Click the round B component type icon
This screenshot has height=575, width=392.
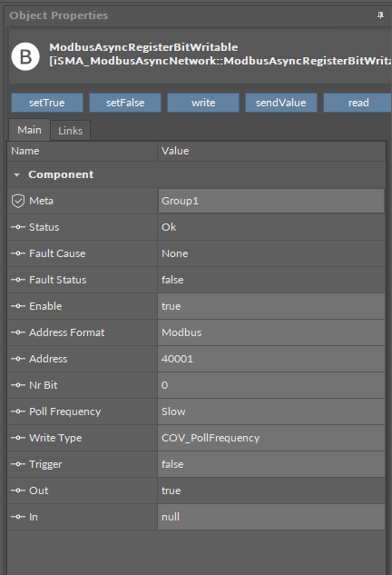coord(25,57)
